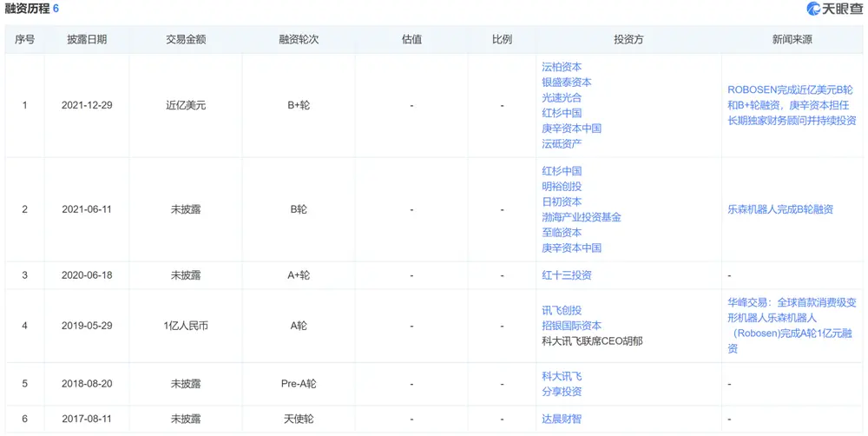Image resolution: width=868 pixels, height=436 pixels.
Task: Open the 沄砥资产 investor link
Action: [x=562, y=144]
